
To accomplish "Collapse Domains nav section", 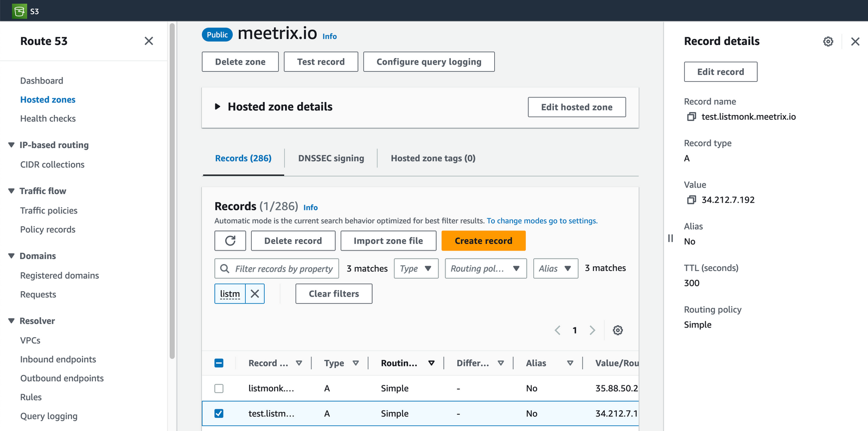I will click(11, 256).
